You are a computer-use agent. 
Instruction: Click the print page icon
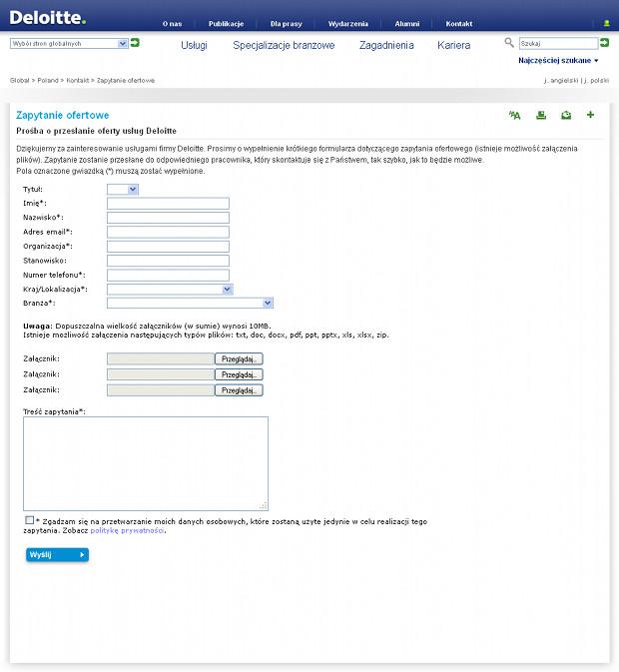pyautogui.click(x=541, y=115)
